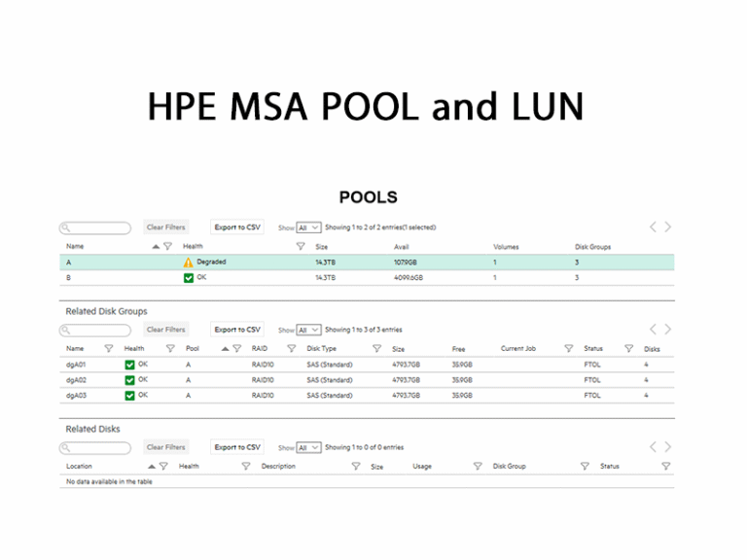Screen dimensions: 747x560
Task: Click the Name column filter icon in Pools table
Action: [x=167, y=247]
